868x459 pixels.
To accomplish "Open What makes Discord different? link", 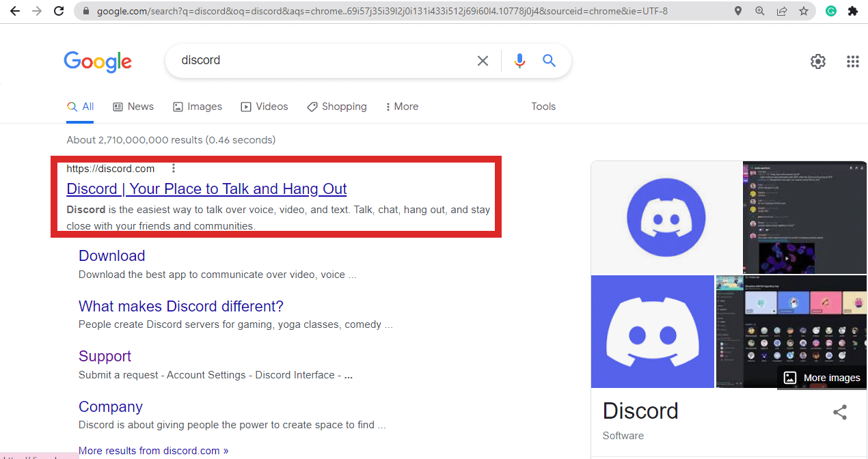I will point(181,306).
